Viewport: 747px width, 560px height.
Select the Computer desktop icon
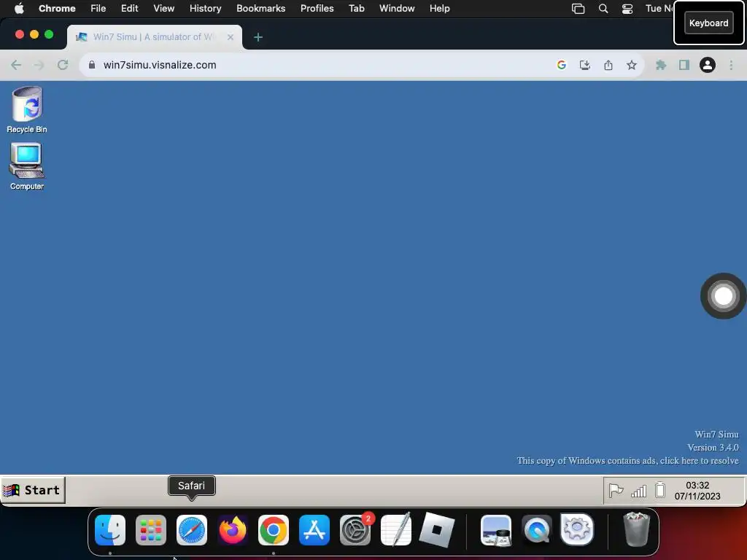[27, 166]
